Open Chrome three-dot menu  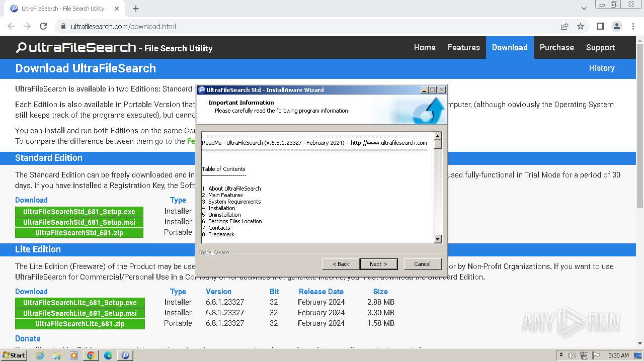633,26
